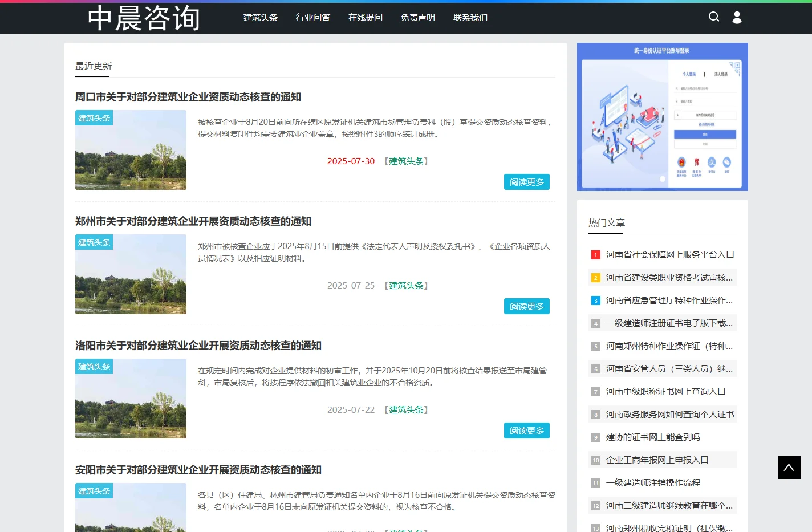The height and width of the screenshot is (532, 812).
Task: Select 在线提问 from the top menu
Action: click(366, 18)
